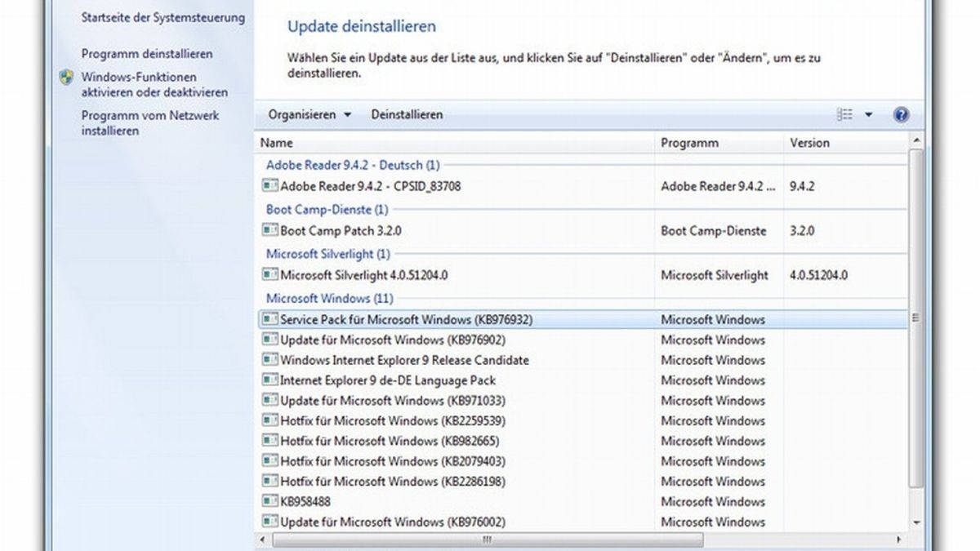Viewport: 980px width, 551px height.
Task: Open the view options dropdown arrow
Action: point(869,113)
